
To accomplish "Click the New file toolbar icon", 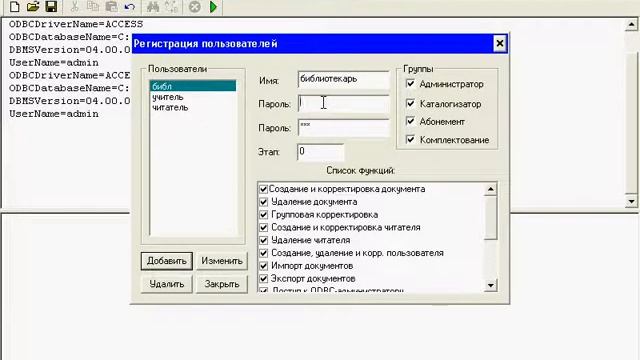I will coord(15,7).
